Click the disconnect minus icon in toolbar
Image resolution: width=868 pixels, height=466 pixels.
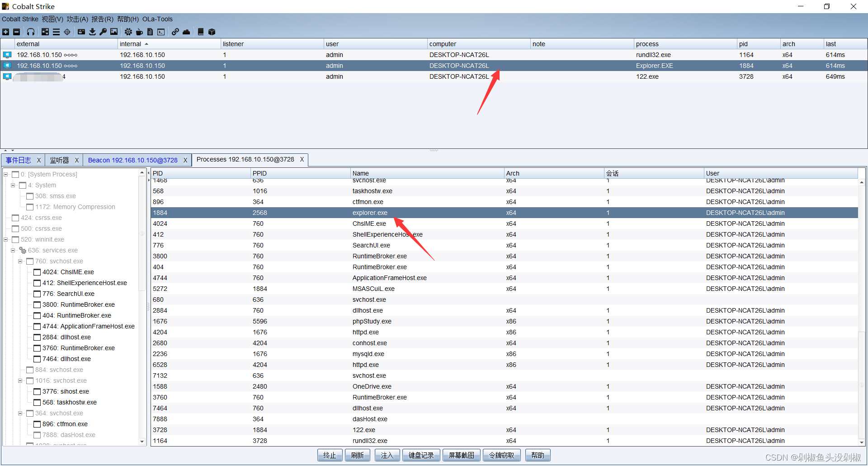[x=17, y=32]
